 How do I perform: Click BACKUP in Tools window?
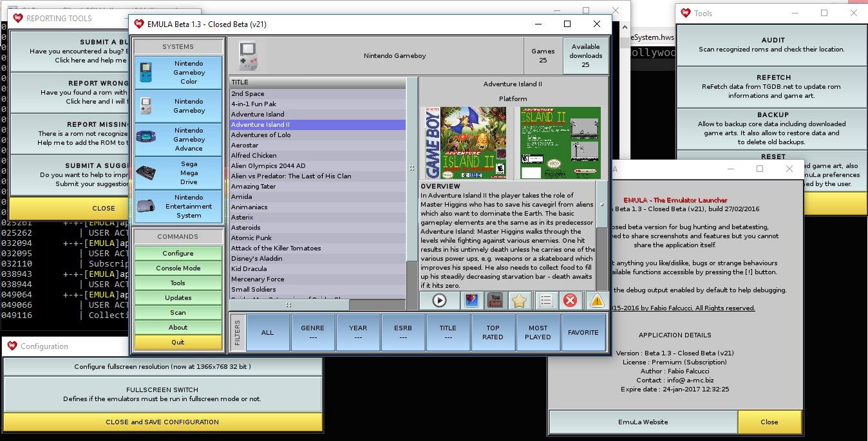(x=773, y=127)
